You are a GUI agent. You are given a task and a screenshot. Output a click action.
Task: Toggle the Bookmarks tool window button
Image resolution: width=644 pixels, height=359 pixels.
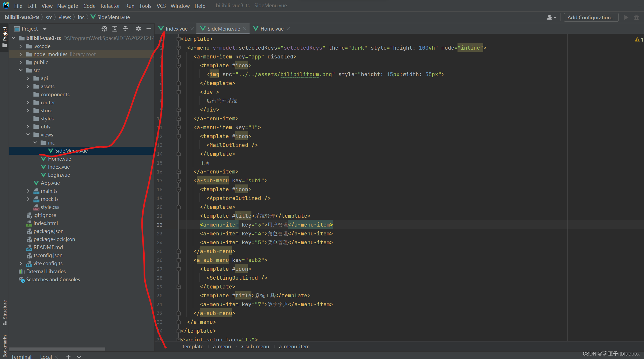pyautogui.click(x=5, y=345)
